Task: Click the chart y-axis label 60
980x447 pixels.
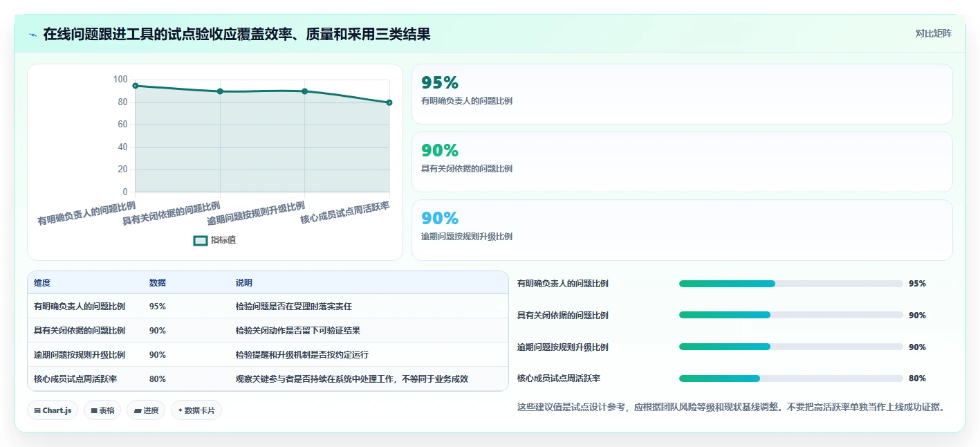Action: pos(122,125)
